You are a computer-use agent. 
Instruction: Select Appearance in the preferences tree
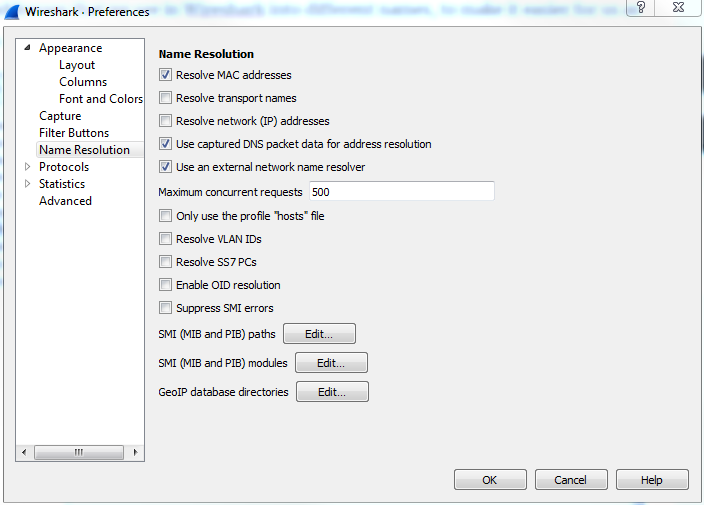point(70,48)
